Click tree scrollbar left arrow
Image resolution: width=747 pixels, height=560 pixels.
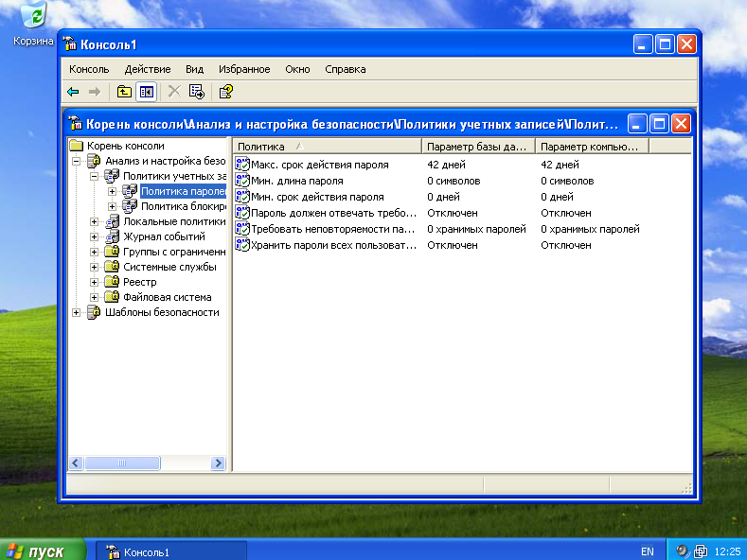(x=76, y=463)
